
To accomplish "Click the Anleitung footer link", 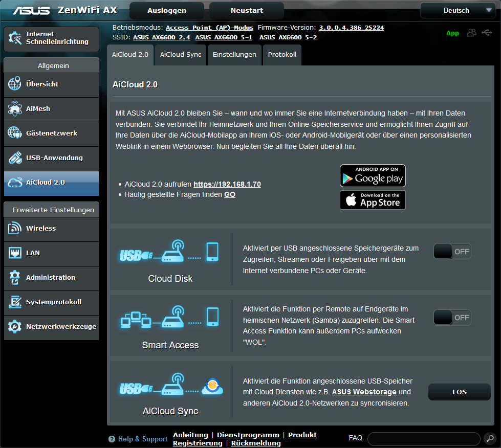I will [x=190, y=435].
